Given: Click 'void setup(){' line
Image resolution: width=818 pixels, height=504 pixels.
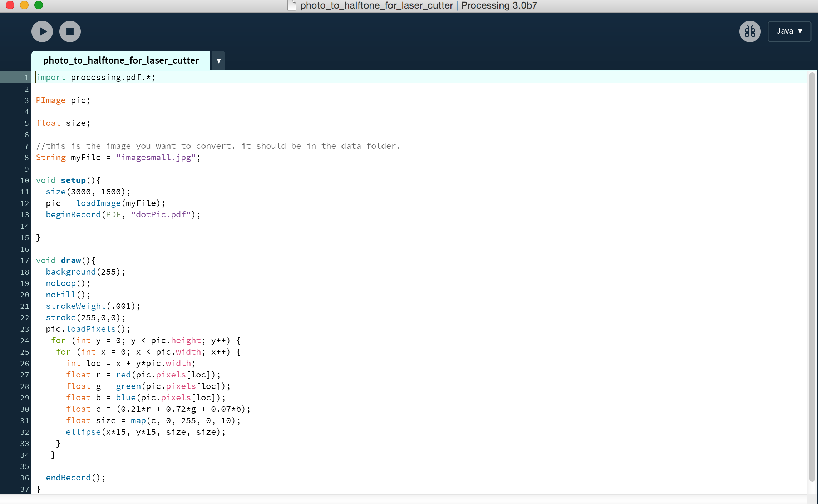Looking at the screenshot, I should coord(68,180).
